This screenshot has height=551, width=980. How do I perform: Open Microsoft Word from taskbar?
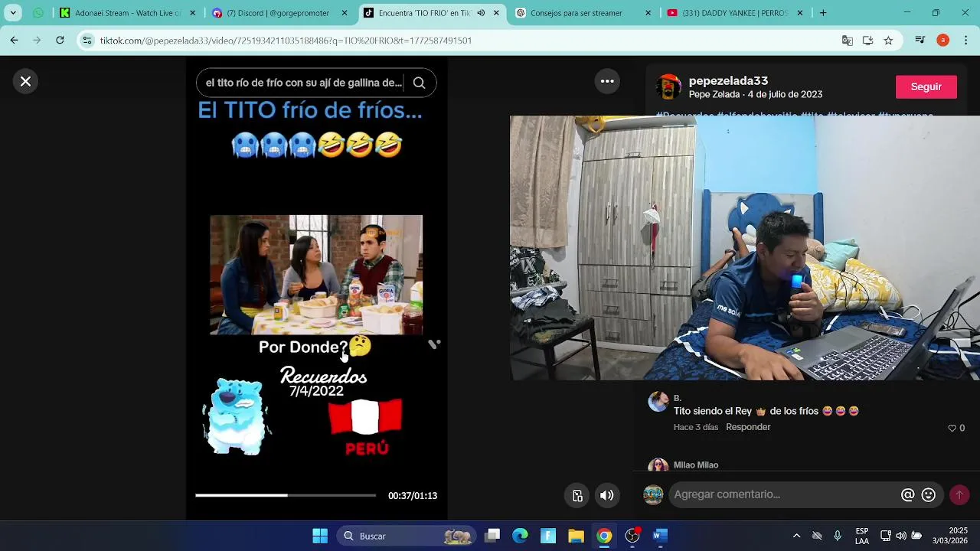point(660,536)
